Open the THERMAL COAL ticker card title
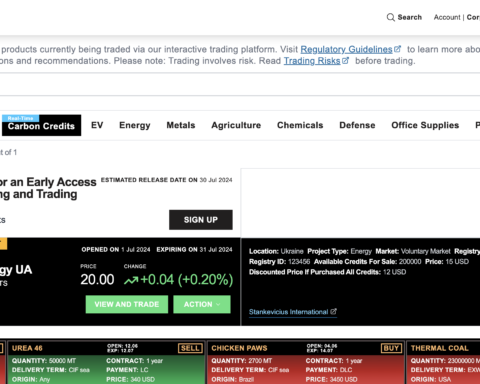 [x=440, y=348]
